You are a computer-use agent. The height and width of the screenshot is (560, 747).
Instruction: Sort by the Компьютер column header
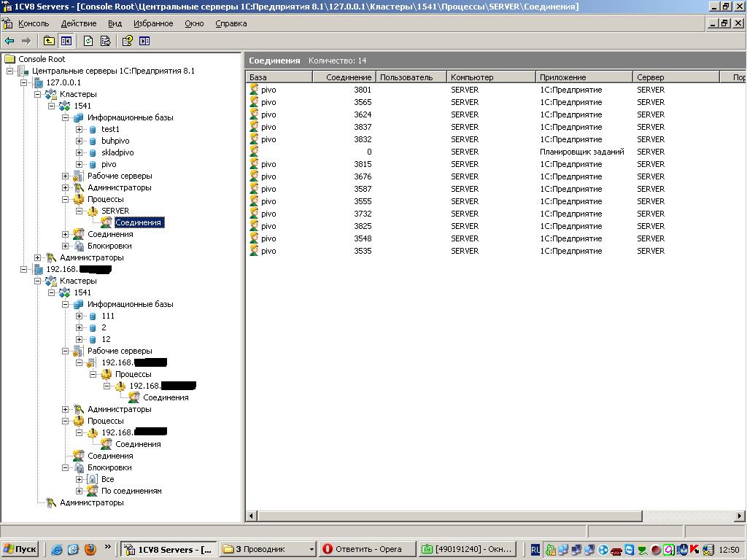[x=491, y=77]
